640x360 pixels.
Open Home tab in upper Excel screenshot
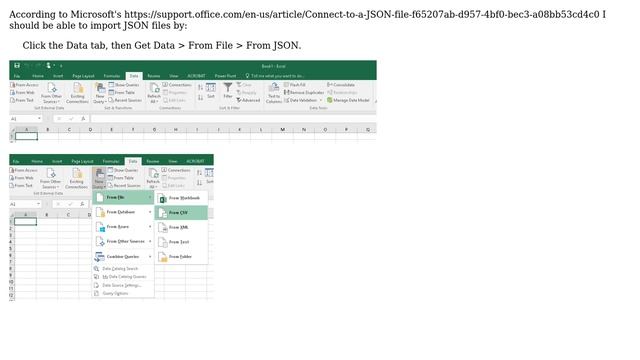(38, 76)
